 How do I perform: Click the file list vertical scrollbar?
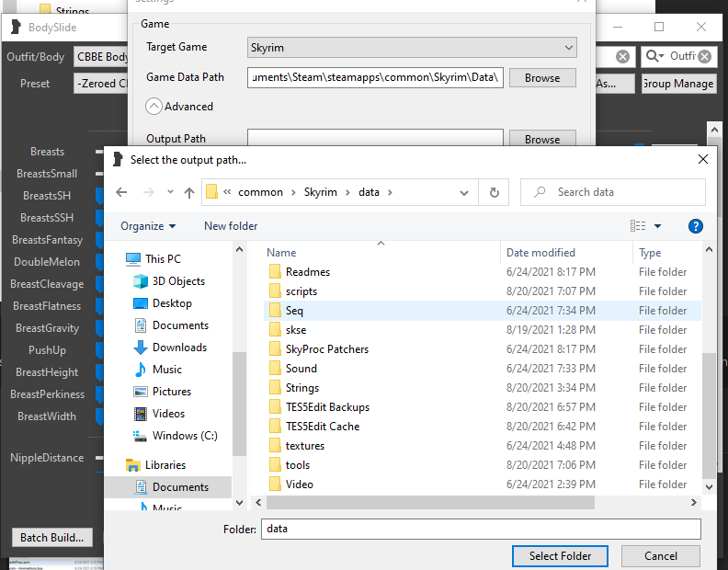pyautogui.click(x=709, y=415)
